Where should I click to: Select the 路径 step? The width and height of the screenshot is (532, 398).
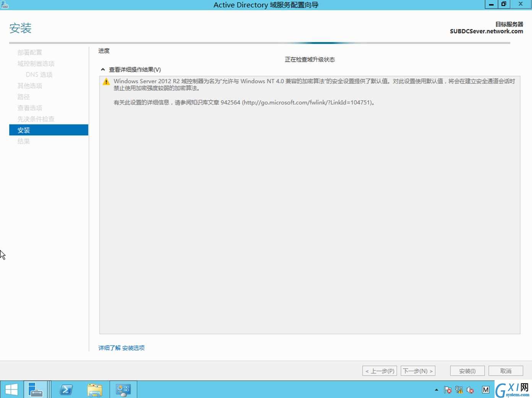(23, 97)
